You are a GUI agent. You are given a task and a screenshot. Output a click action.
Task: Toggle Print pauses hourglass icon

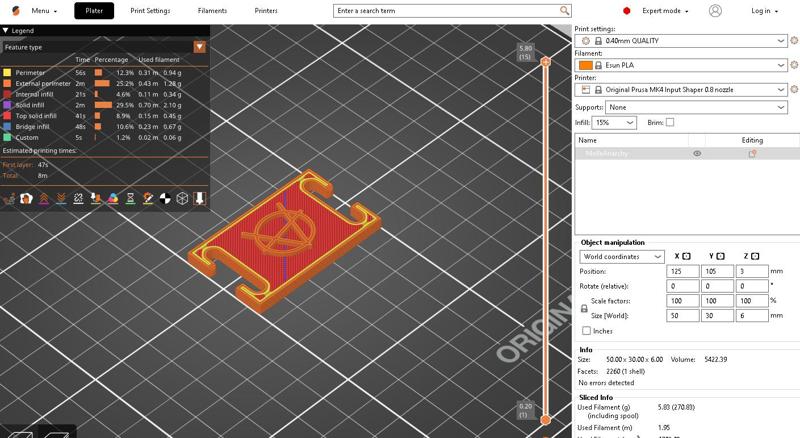pos(131,199)
